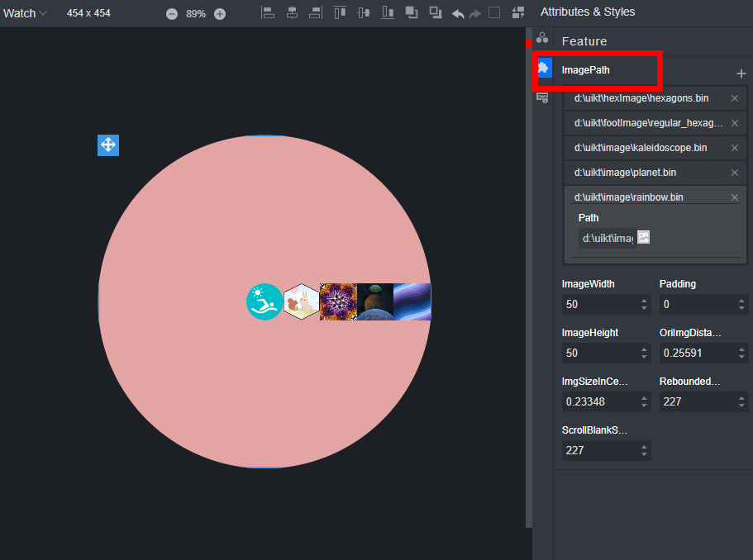Remove the rainbow.bin image path
Screen dimensions: 753x560
(735, 197)
